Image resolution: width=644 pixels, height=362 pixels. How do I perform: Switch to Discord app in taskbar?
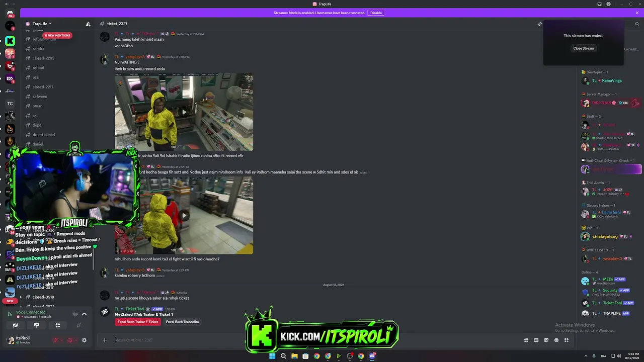372,356
